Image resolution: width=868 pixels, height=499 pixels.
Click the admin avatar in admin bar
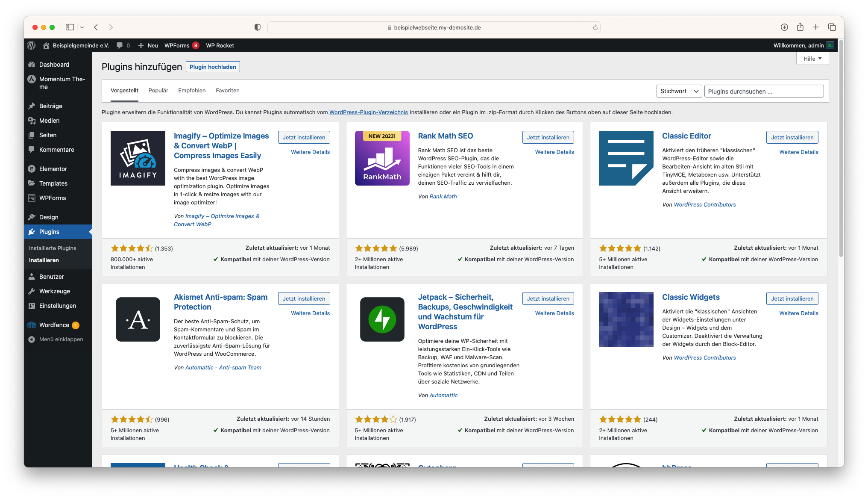(830, 45)
